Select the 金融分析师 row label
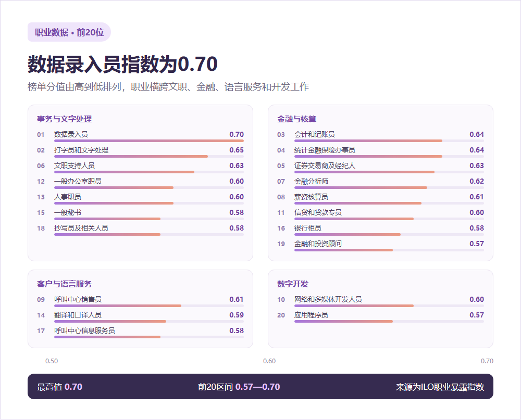Image resolution: width=521 pixels, height=420 pixels. click(312, 181)
